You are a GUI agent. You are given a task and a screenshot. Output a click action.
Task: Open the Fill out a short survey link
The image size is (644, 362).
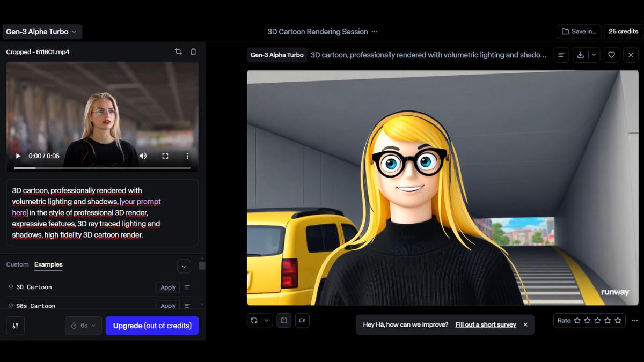(x=486, y=324)
